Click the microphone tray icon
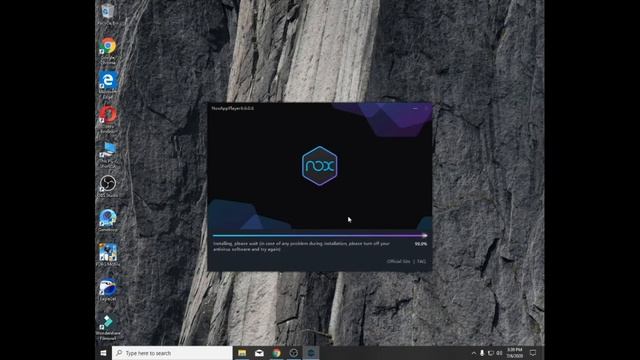 click(x=482, y=353)
